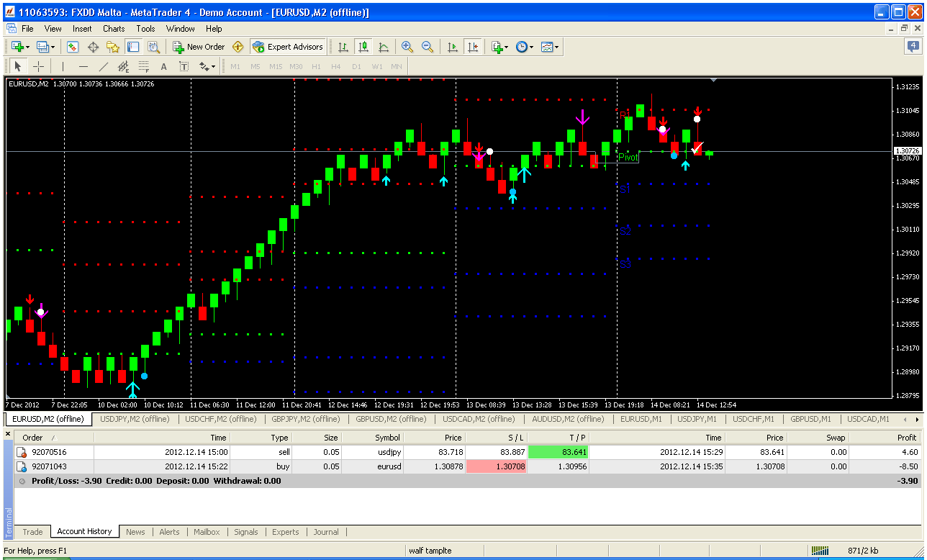Toggle chart shift from right border
This screenshot has height=560, width=927.
[473, 47]
